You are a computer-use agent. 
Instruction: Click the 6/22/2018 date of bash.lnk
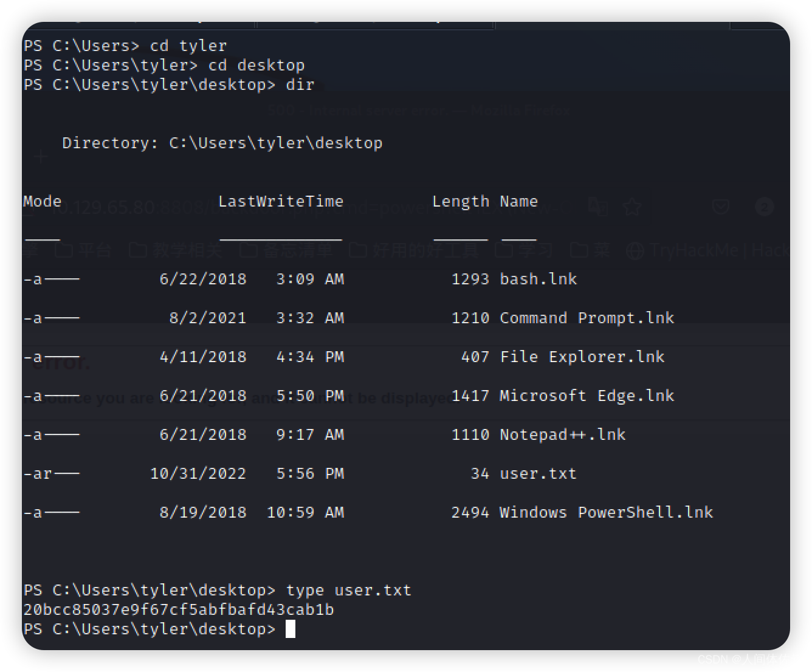(x=203, y=279)
